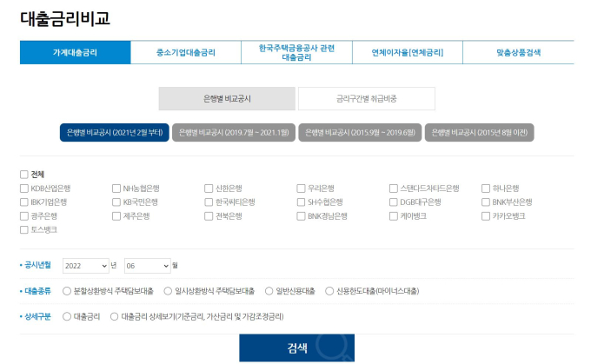Click the 대출종류 label

coord(37,291)
